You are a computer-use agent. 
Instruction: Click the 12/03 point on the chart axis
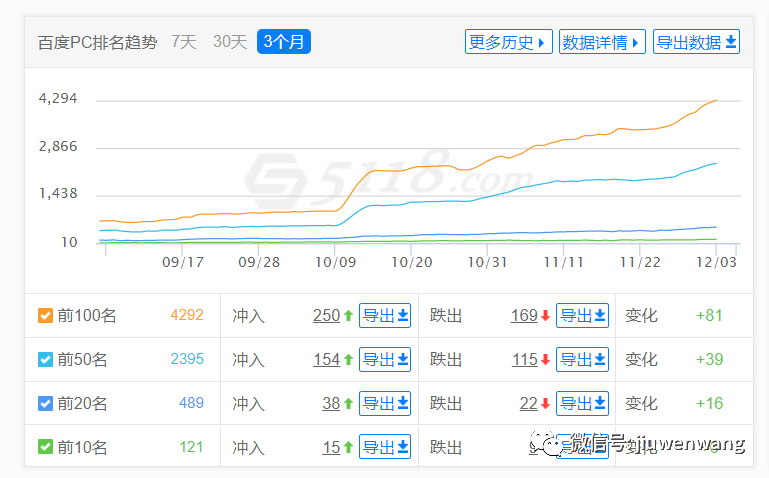(716, 262)
